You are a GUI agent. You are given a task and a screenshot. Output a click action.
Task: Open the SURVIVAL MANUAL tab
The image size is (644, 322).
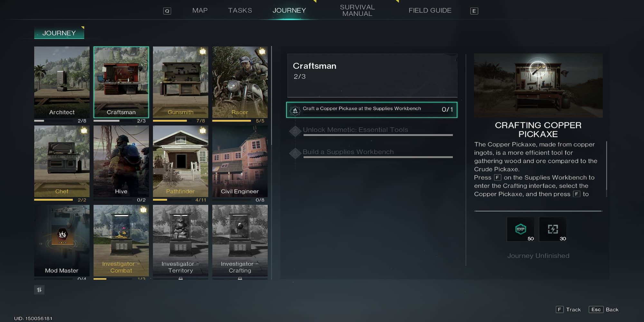[357, 10]
